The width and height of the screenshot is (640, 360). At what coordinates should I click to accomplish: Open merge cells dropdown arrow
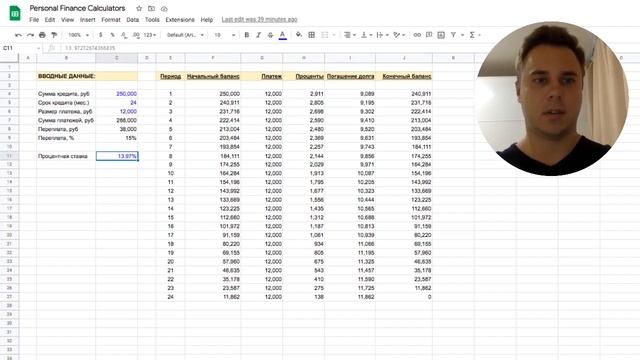coord(334,35)
